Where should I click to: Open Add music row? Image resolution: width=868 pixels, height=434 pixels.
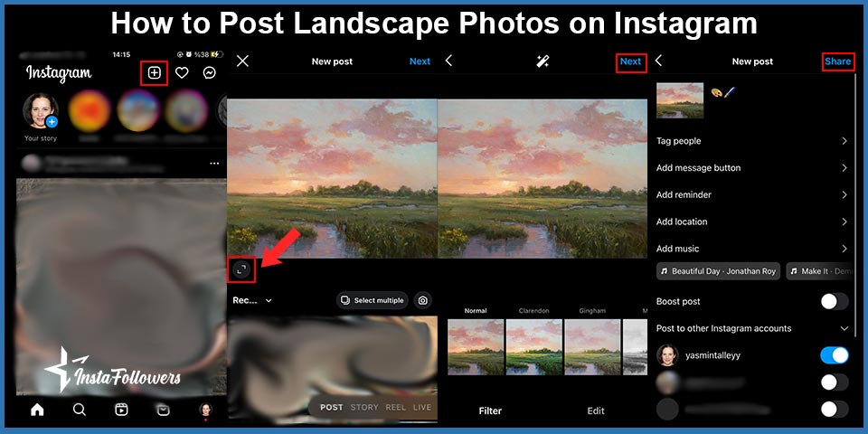tap(751, 249)
